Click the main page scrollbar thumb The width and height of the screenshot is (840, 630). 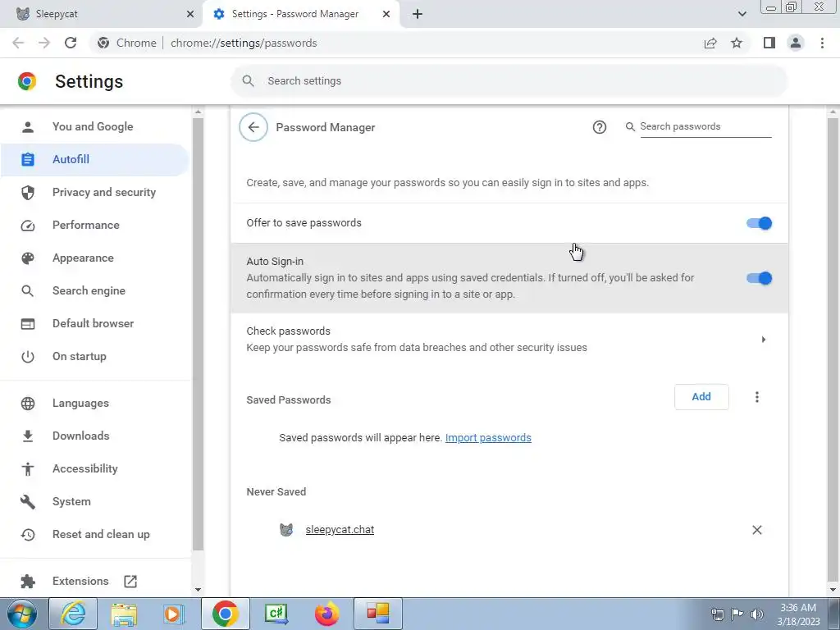[x=833, y=348]
